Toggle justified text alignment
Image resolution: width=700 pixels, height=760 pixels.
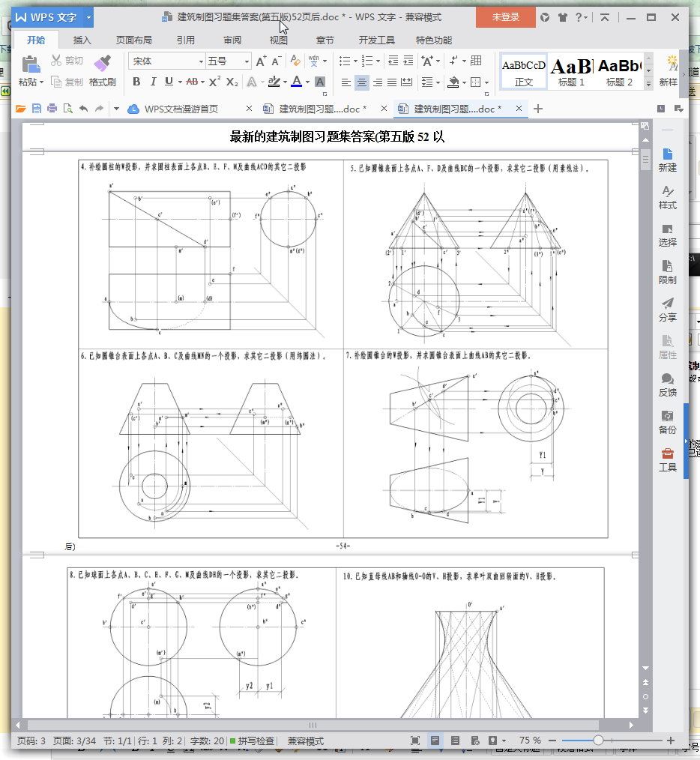(x=392, y=82)
